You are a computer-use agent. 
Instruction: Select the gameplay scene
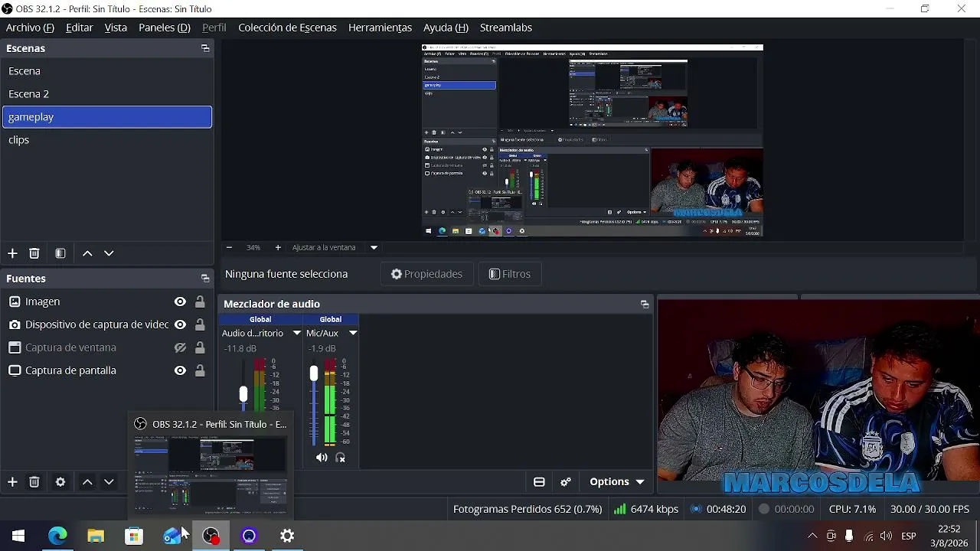click(107, 117)
